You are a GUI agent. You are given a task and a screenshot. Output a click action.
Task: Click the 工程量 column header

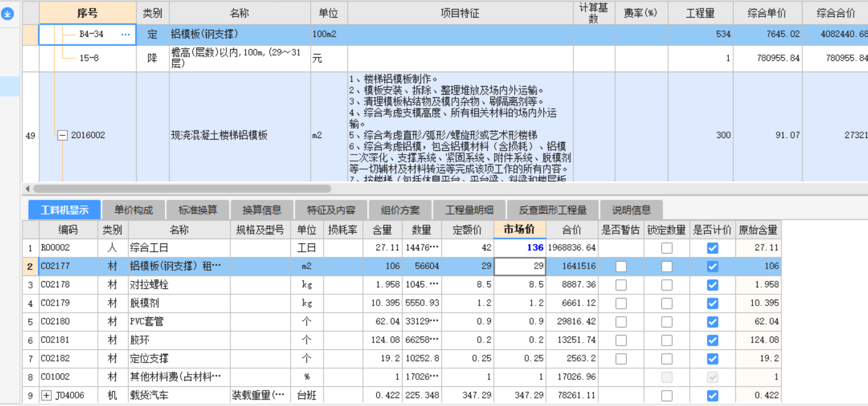tap(700, 13)
